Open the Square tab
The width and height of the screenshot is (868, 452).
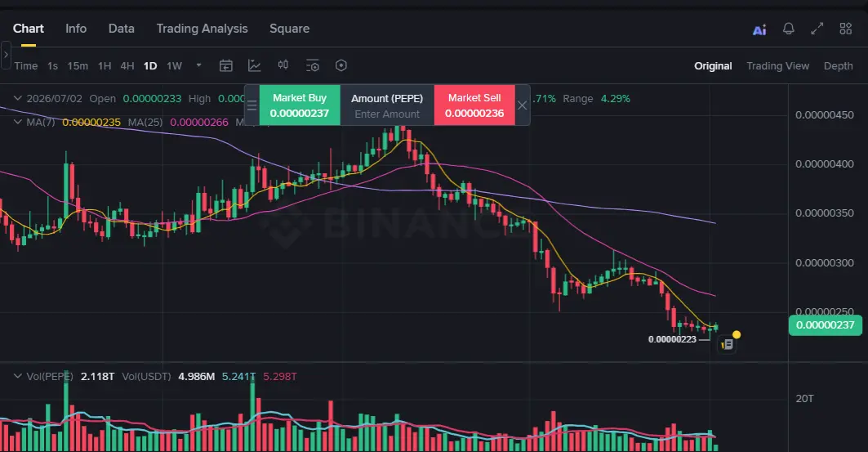click(290, 29)
